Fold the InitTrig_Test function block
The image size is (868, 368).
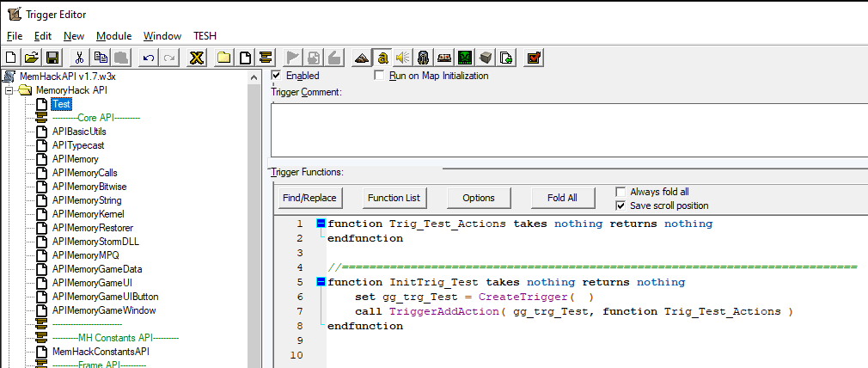[x=321, y=282]
